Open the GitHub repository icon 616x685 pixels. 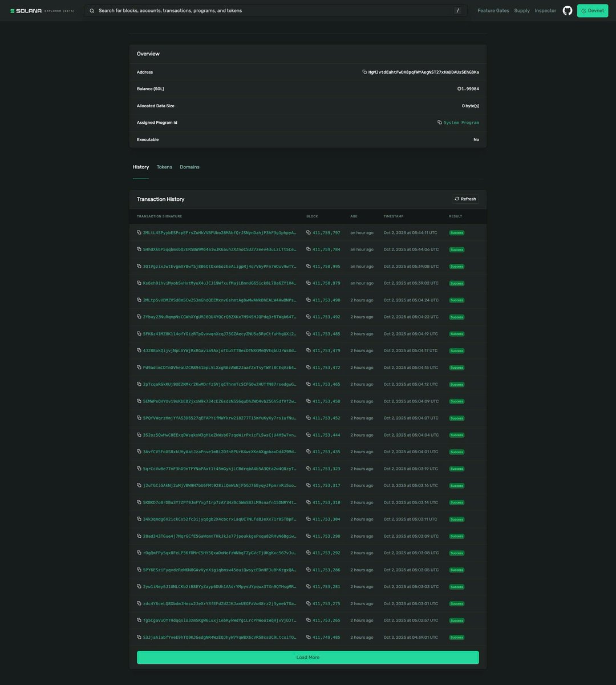pyautogui.click(x=568, y=10)
